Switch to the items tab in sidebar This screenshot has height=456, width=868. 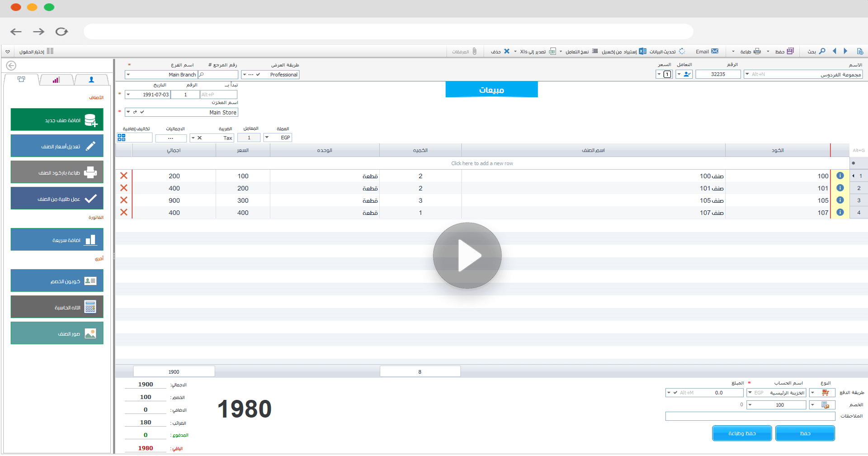pos(21,79)
